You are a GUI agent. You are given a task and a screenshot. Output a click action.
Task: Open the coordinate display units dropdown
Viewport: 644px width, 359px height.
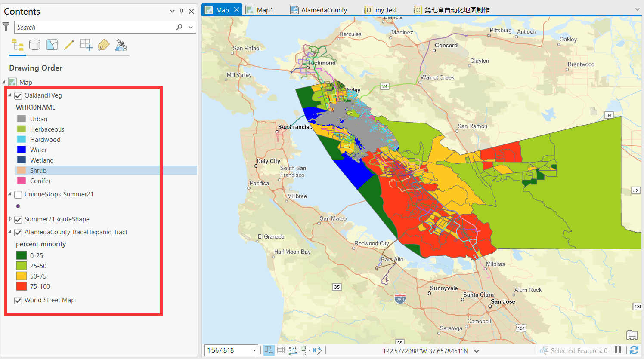point(477,351)
